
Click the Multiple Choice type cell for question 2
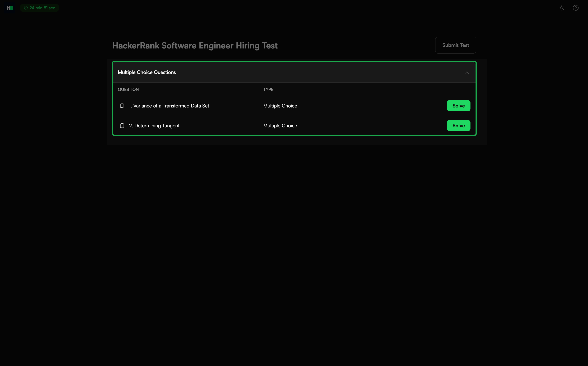click(x=280, y=126)
